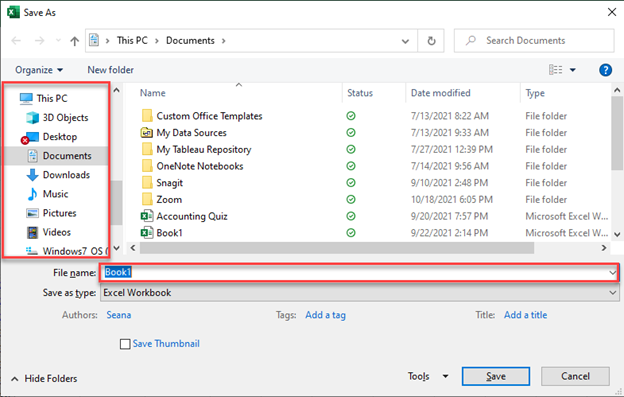This screenshot has width=624, height=397.
Task: Open the Tools dropdown menu
Action: [x=428, y=376]
